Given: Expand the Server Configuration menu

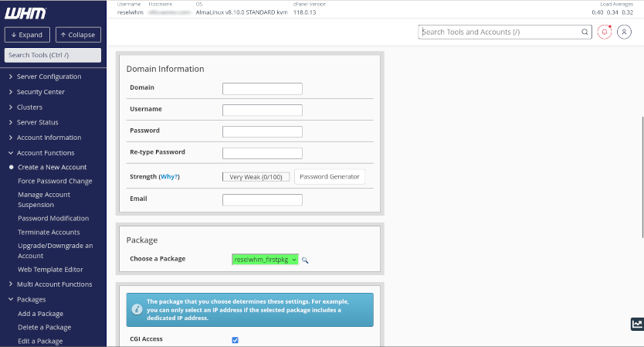Looking at the screenshot, I should click(x=49, y=77).
